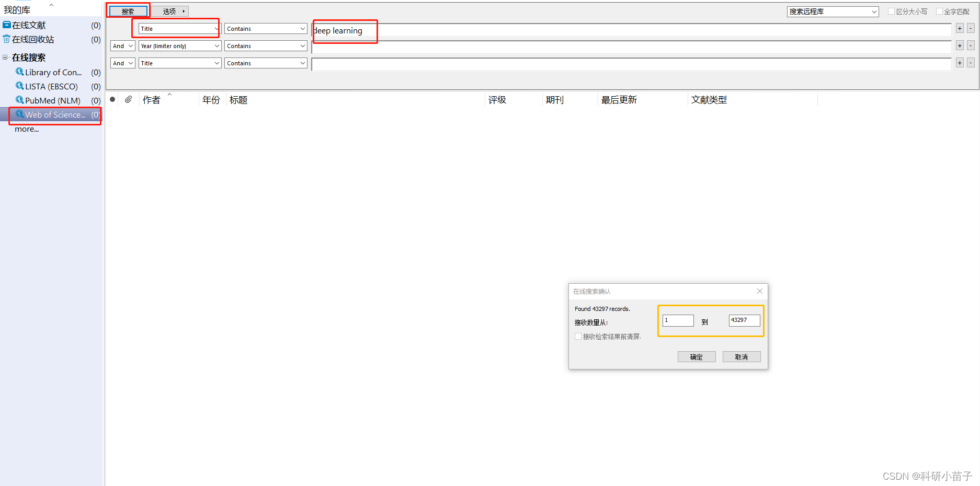Select Web of Science online search
Image resolution: width=980 pixels, height=486 pixels.
click(55, 114)
